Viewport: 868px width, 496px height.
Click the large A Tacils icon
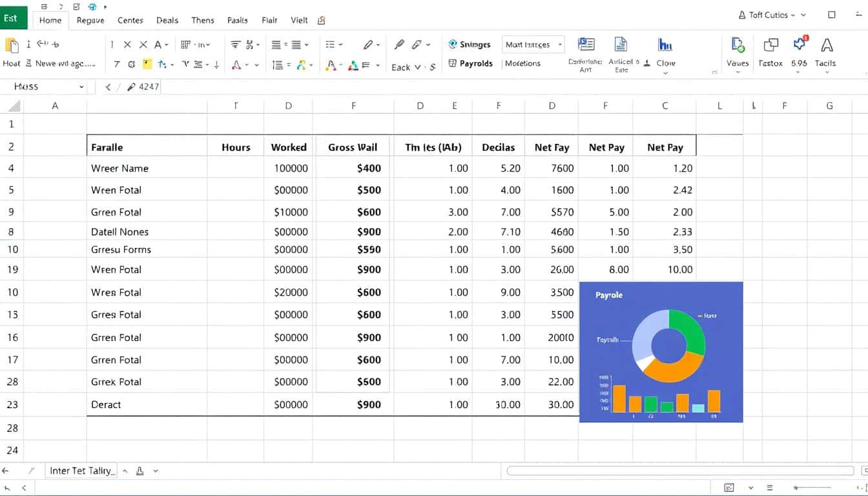(x=826, y=45)
